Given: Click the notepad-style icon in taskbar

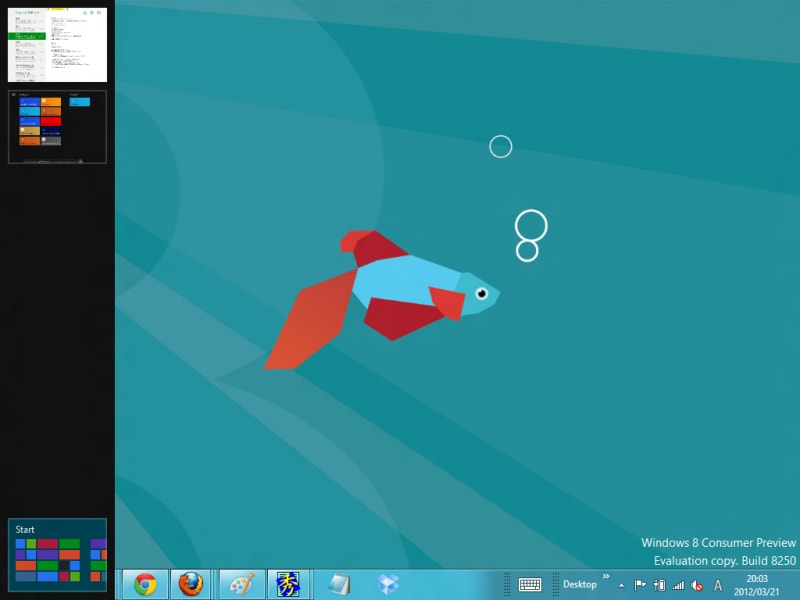Looking at the screenshot, I should pos(340,584).
